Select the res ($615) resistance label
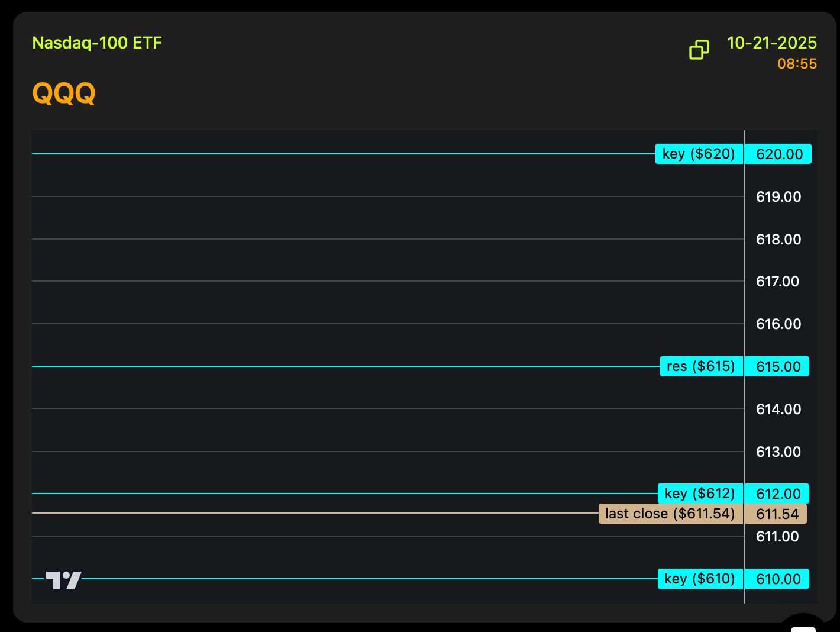840x632 pixels. pyautogui.click(x=701, y=366)
